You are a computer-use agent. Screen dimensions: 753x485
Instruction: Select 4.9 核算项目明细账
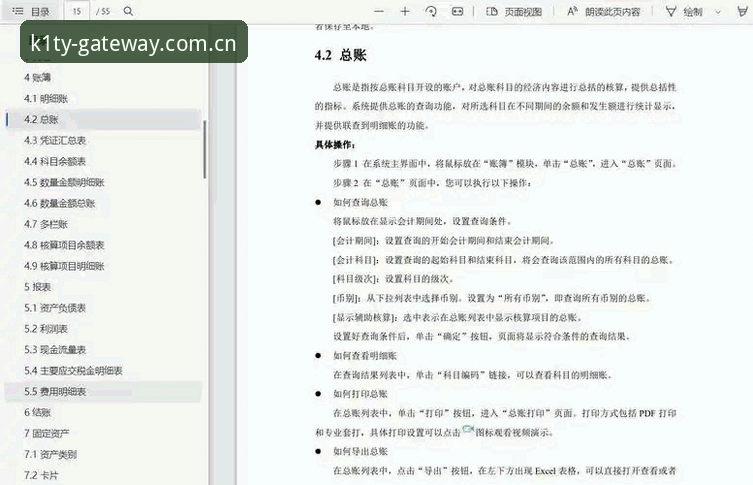pyautogui.click(x=64, y=266)
